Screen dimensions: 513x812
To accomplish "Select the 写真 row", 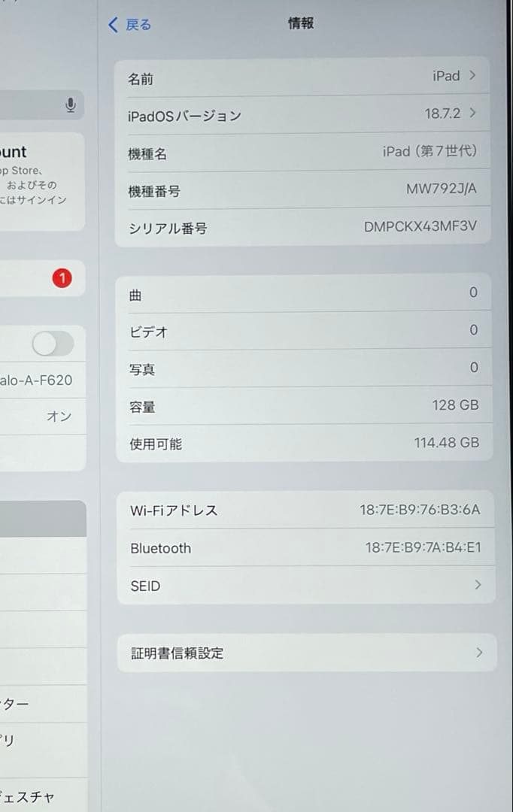I will pos(304,368).
